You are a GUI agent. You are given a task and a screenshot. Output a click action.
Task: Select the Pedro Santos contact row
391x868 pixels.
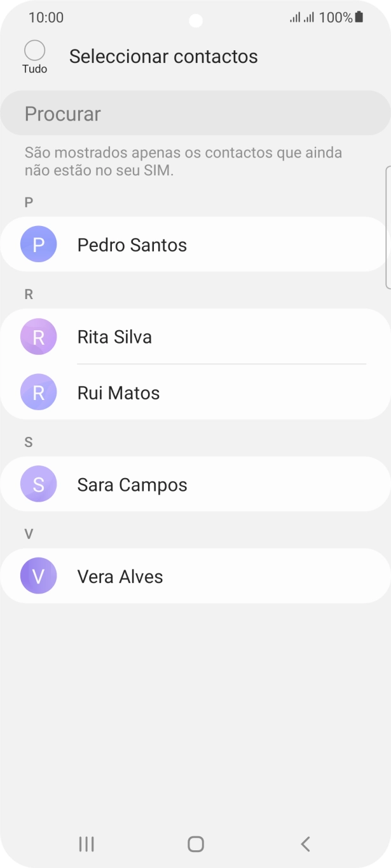pos(191,244)
